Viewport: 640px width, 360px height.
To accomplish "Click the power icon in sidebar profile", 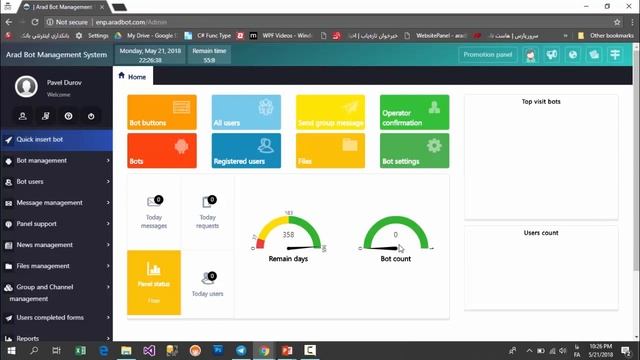I will click(x=91, y=116).
